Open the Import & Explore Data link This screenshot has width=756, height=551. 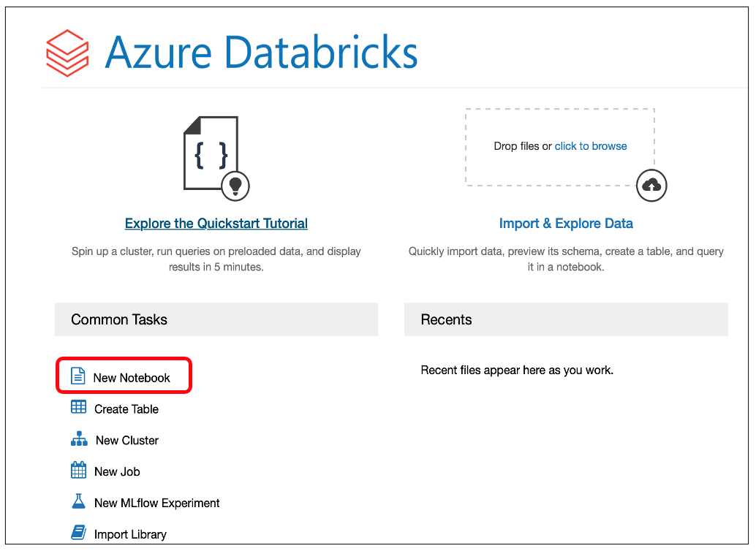click(566, 224)
